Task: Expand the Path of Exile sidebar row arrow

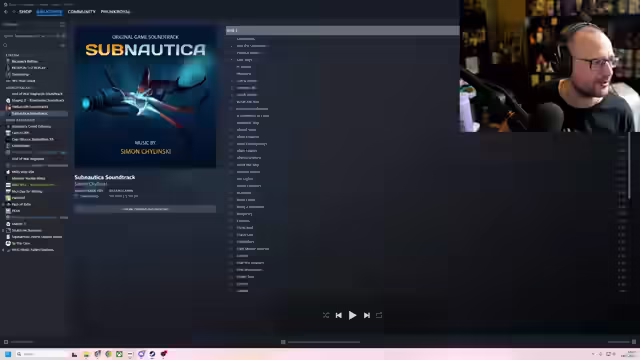Action: tap(3, 204)
